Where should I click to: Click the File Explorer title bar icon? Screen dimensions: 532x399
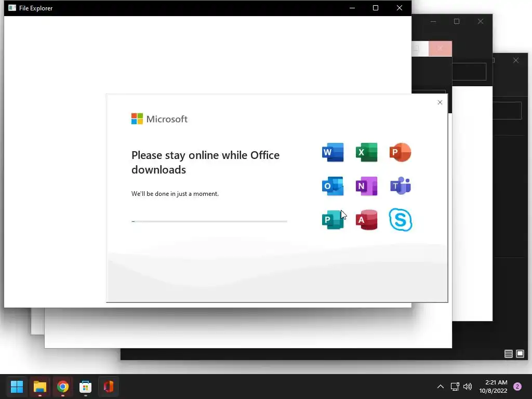[x=12, y=8]
